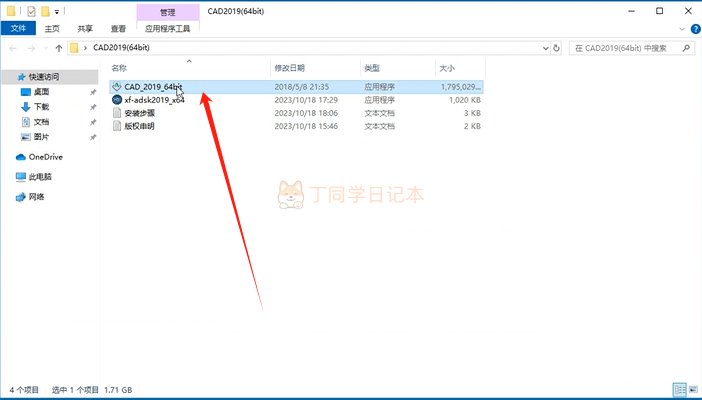Click the quick access properties checkmark icon
This screenshot has width=702, height=400.
click(x=31, y=11)
